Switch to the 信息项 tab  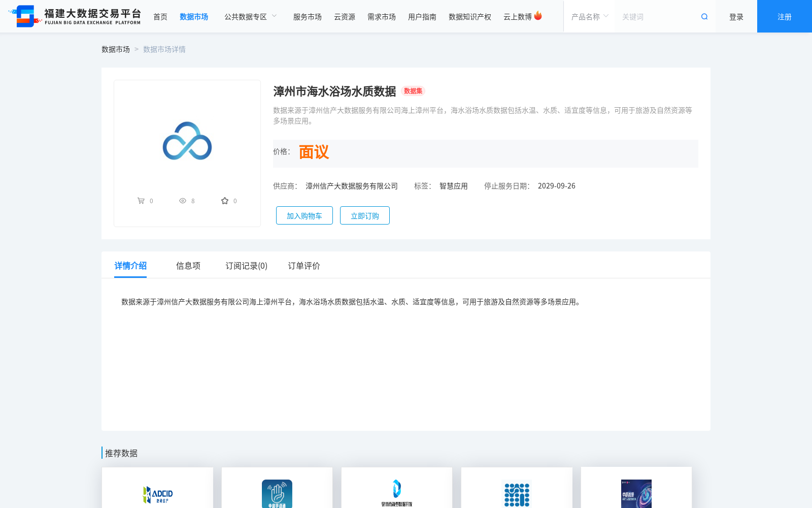[188, 266]
